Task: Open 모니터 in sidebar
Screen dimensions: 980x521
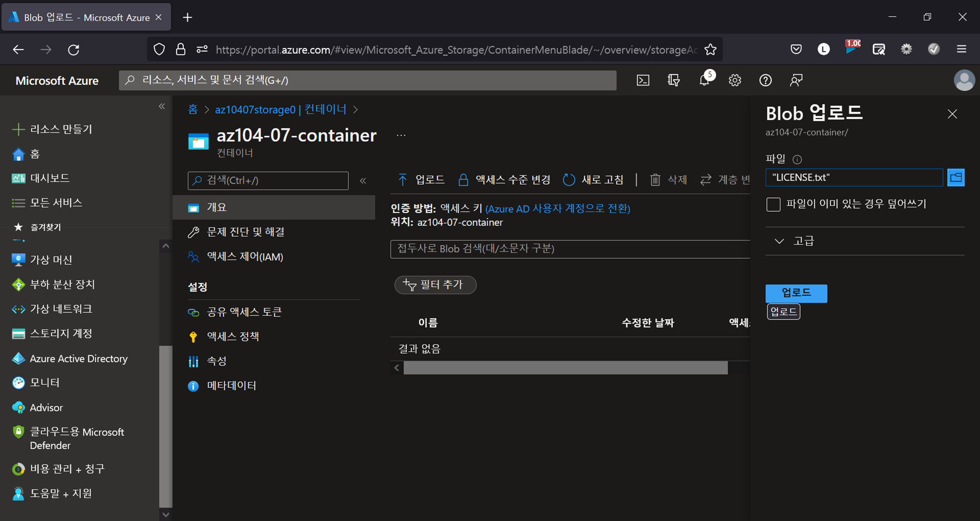Action: 35,382
